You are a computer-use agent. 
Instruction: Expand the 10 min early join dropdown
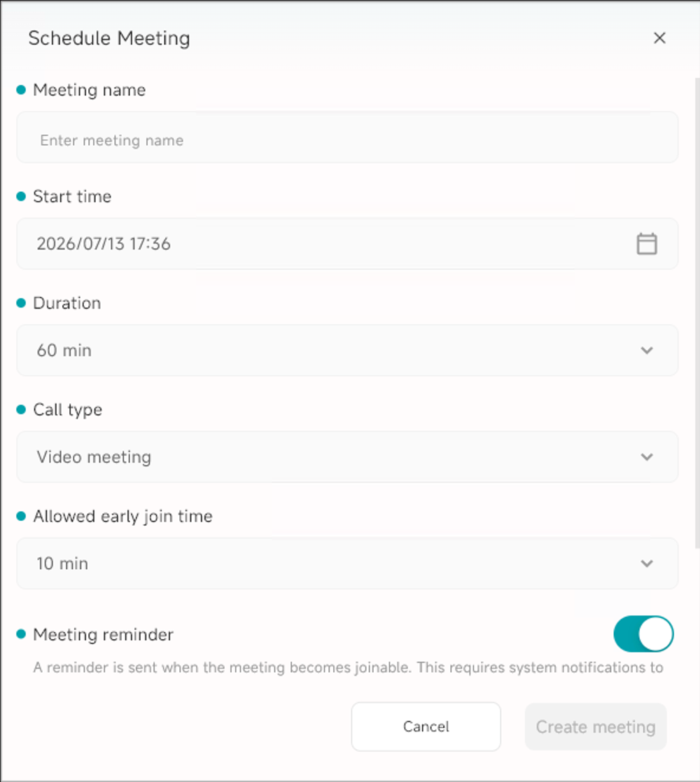pyautogui.click(x=347, y=564)
